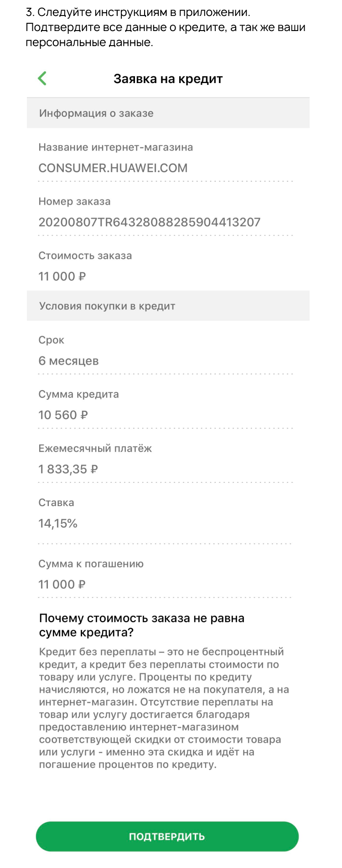Image resolution: width=342 pixels, height=868 pixels.
Task: Select the loan term field 6 месяцев
Action: tap(68, 361)
